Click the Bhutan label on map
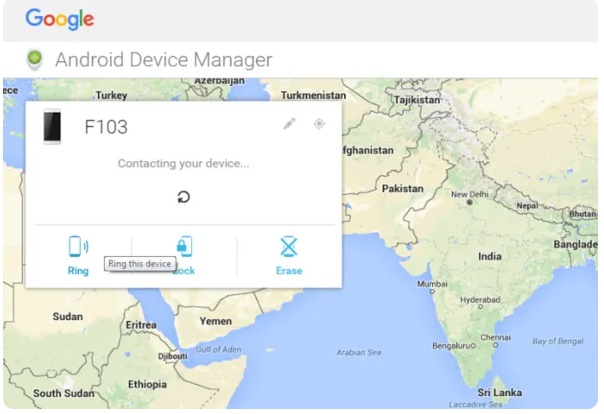Screen dimensions: 604x414 [582, 214]
